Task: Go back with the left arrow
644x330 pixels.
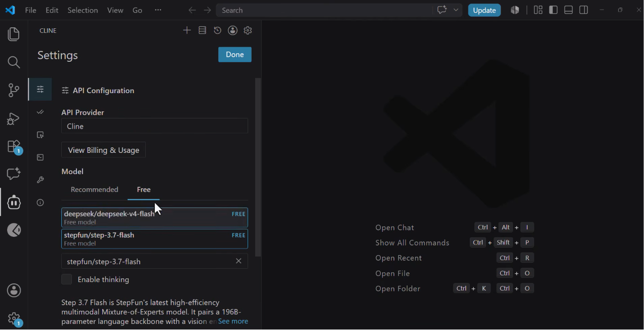Action: click(192, 10)
